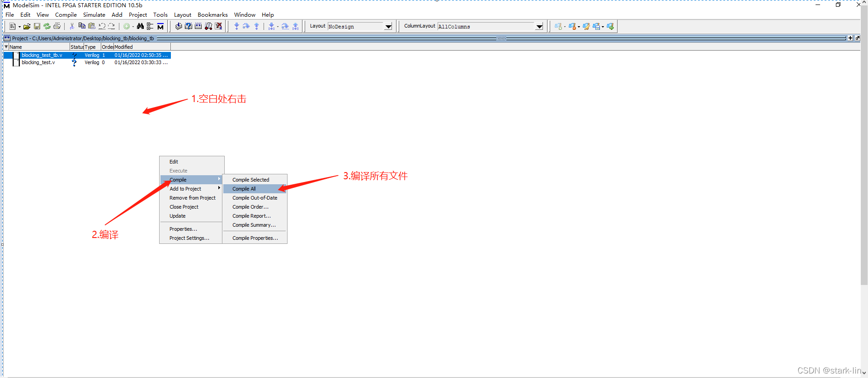Viewport: 868px width, 378px height.
Task: Select Project Settings... in context menu
Action: point(192,238)
